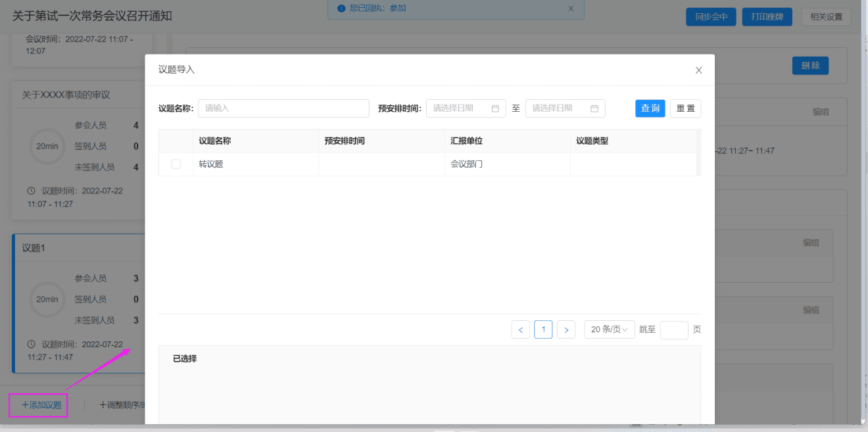
Task: Click the page title 关于第试一次常务会议召开通知
Action: (x=92, y=16)
